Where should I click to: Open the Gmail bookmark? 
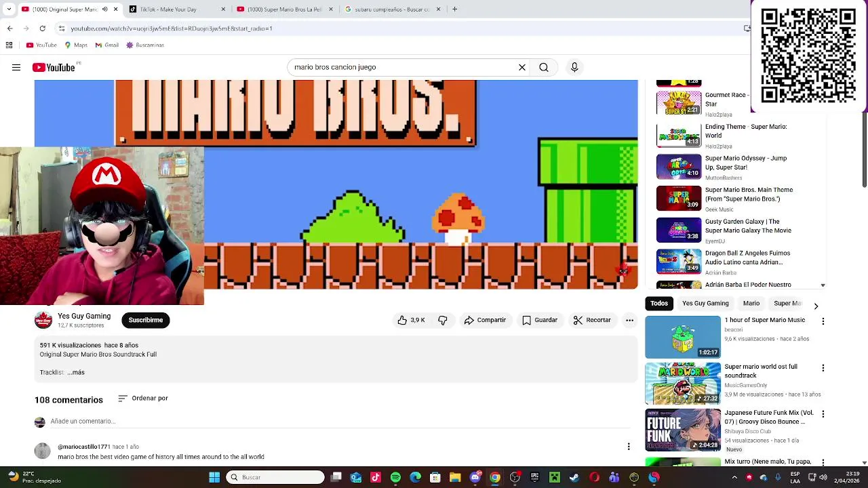pos(107,45)
